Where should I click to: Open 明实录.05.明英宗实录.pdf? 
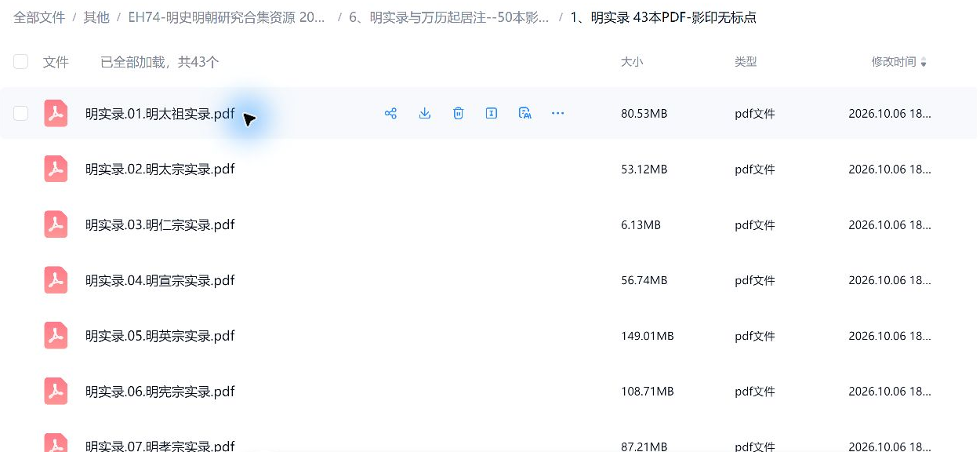tap(160, 336)
